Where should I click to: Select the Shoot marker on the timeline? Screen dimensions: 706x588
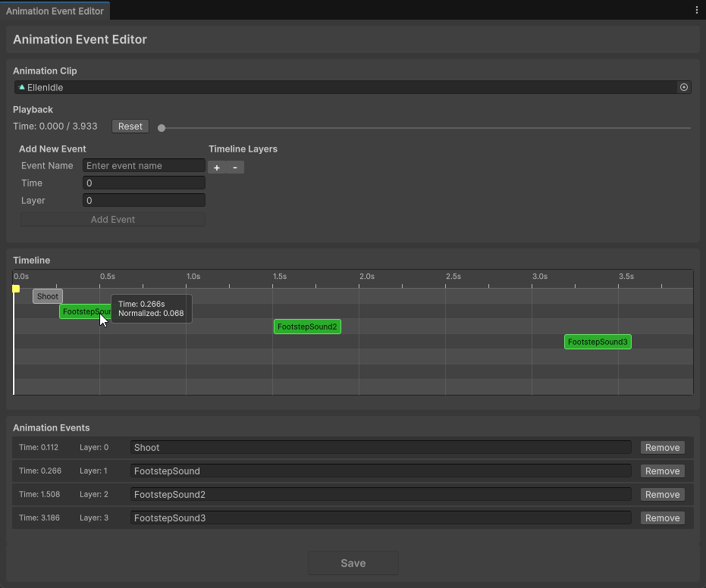pyautogui.click(x=47, y=296)
